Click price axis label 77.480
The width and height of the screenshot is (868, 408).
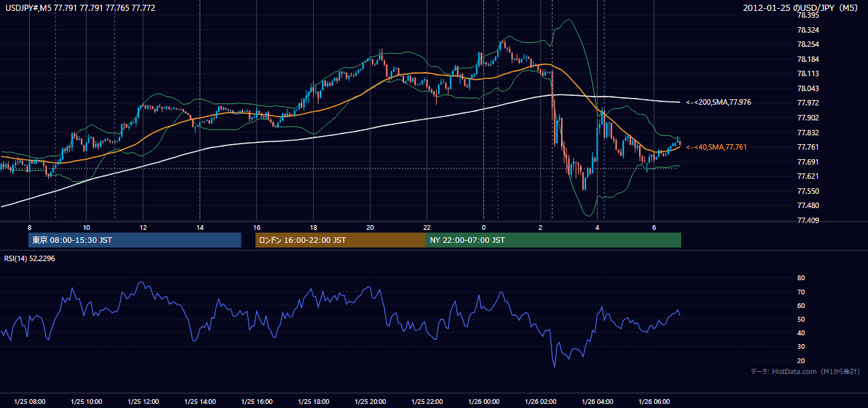[x=810, y=205]
